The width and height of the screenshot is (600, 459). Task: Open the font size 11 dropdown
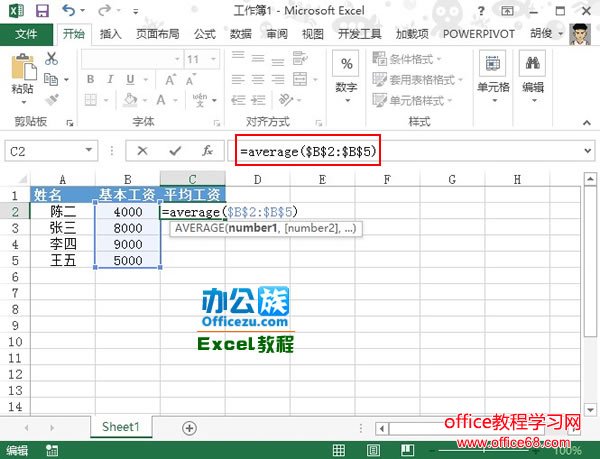tap(214, 59)
